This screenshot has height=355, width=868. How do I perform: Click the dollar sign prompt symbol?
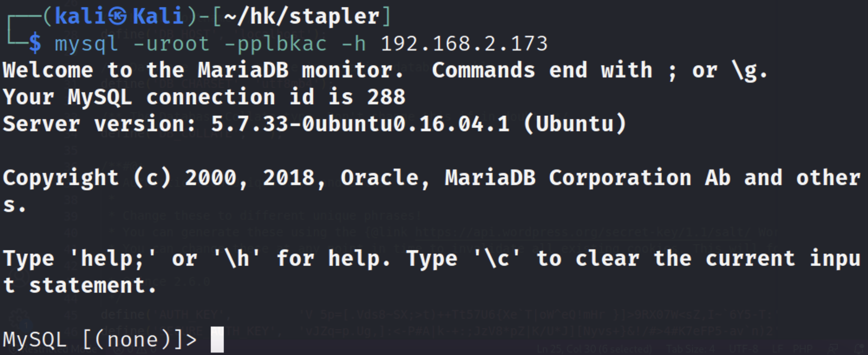[x=34, y=44]
